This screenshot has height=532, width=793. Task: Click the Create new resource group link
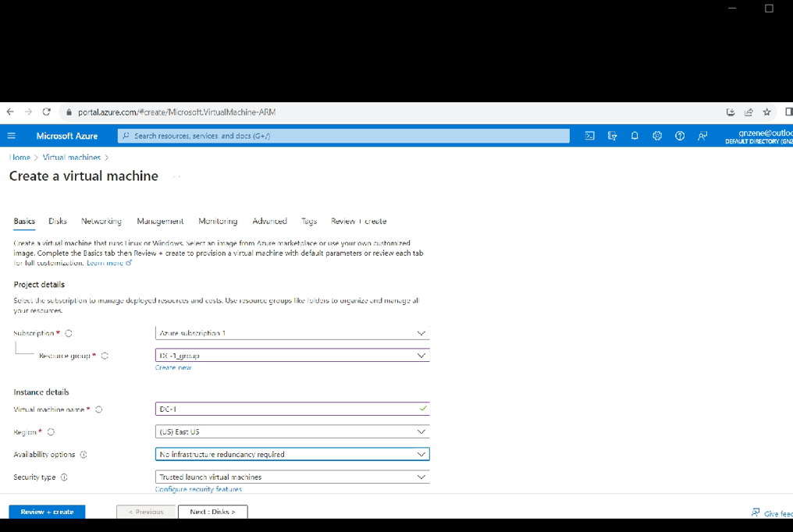pyautogui.click(x=173, y=367)
